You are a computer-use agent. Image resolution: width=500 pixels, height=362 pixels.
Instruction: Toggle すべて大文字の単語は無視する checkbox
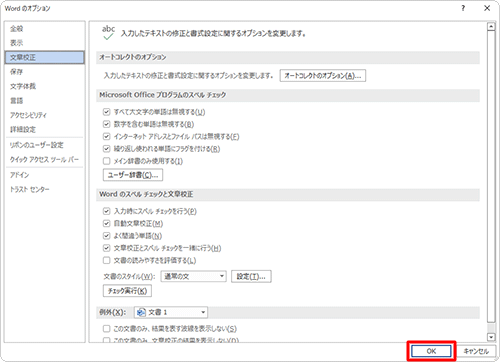click(106, 112)
